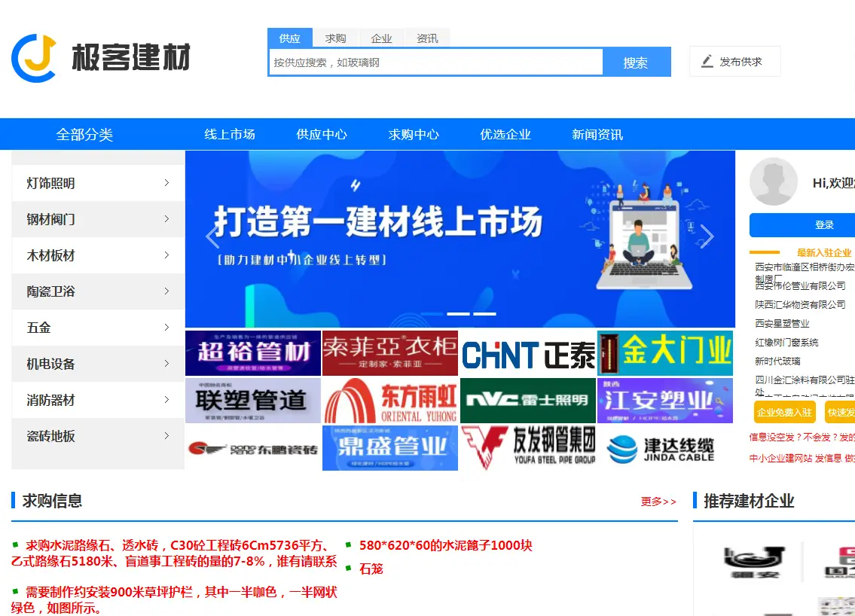
Task: Open 新闻资讯 in navigation bar
Action: coord(597,134)
